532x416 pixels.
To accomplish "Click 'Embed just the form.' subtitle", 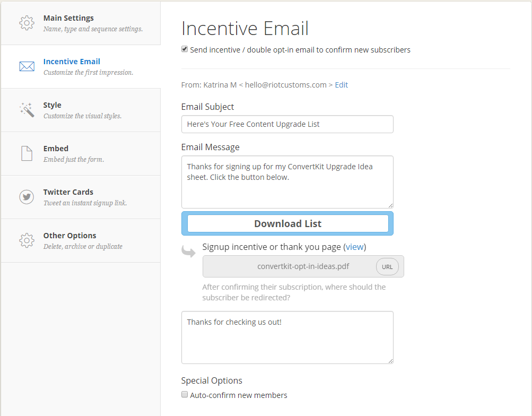I will click(x=74, y=160).
